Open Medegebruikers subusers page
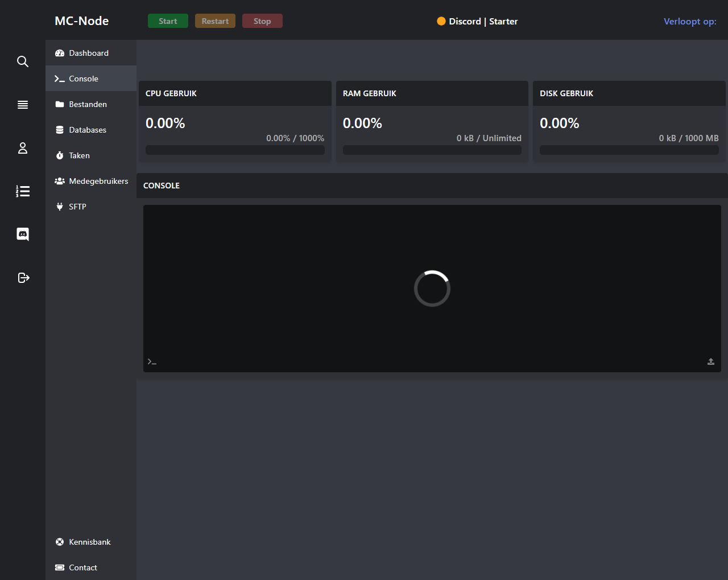 coord(98,181)
